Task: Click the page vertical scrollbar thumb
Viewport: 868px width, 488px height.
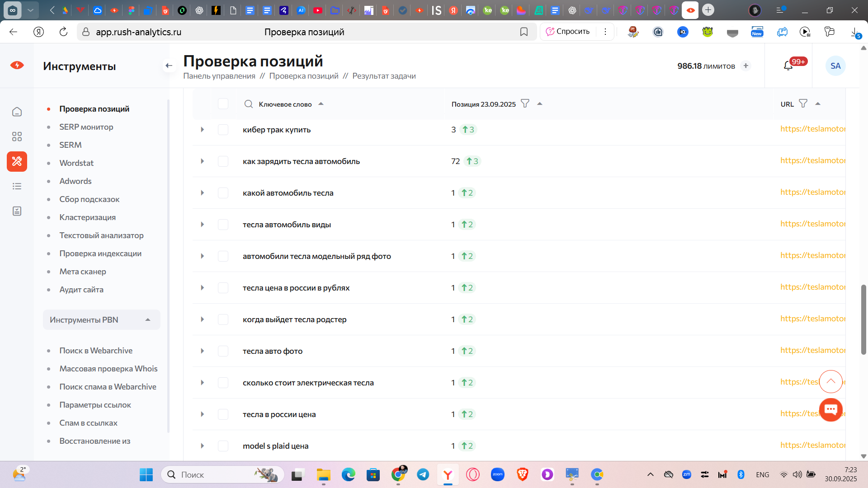Action: click(x=863, y=319)
